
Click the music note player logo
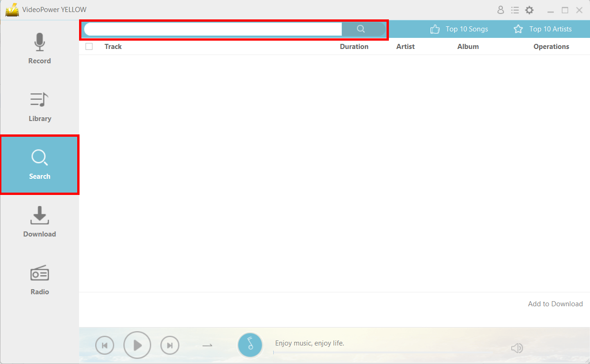point(250,345)
